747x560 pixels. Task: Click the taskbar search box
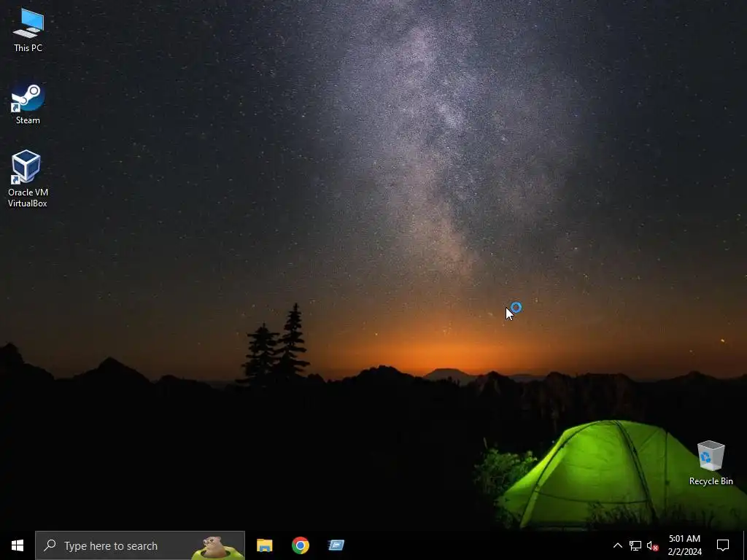[140, 545]
